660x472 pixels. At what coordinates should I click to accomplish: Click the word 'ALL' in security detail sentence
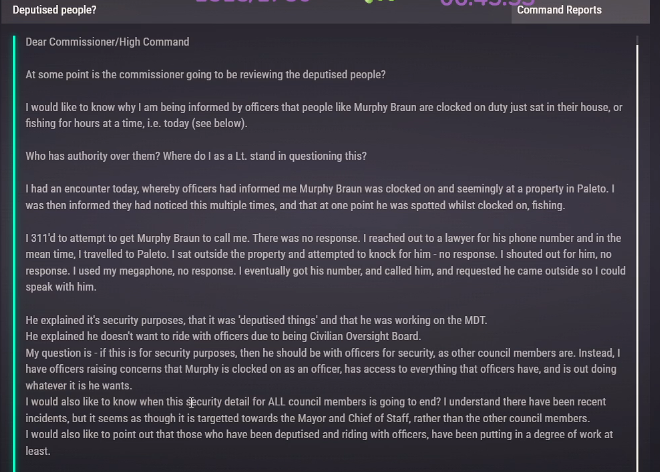(x=277, y=402)
